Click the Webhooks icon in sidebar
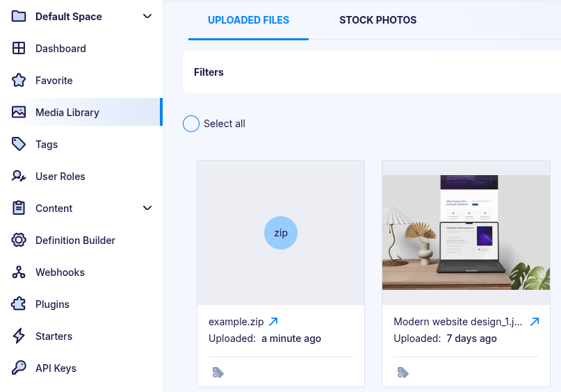The height and width of the screenshot is (392, 561). coord(19,272)
